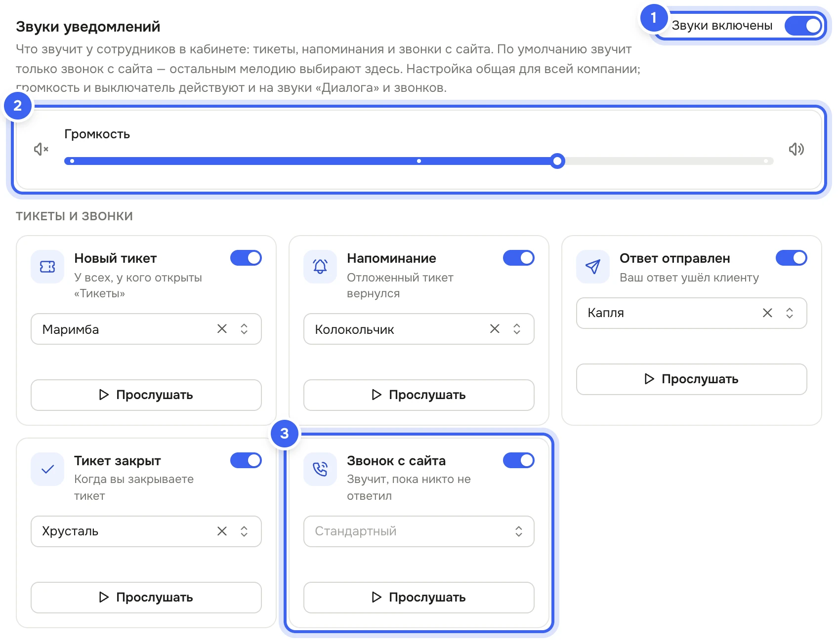Set volume to the minimum tick mark
This screenshot has width=838, height=644.
click(x=72, y=161)
